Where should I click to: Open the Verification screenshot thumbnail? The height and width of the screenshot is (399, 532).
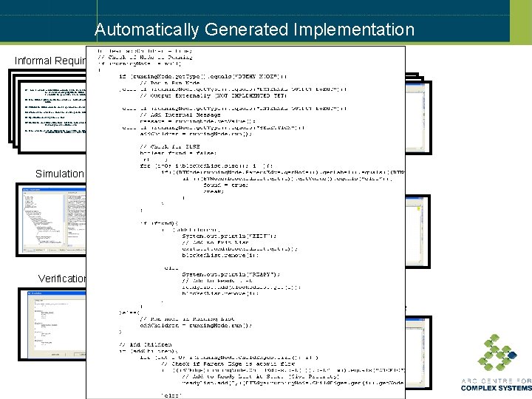click(52, 324)
